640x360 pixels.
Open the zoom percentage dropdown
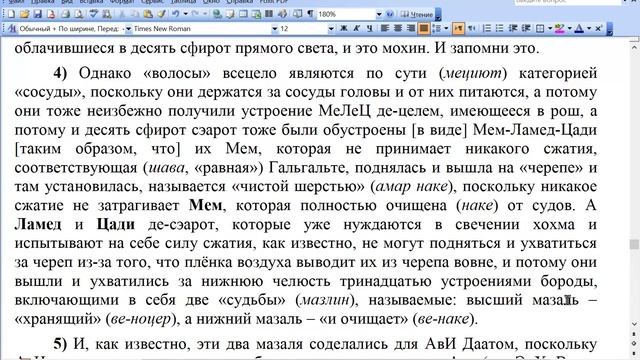coord(379,14)
